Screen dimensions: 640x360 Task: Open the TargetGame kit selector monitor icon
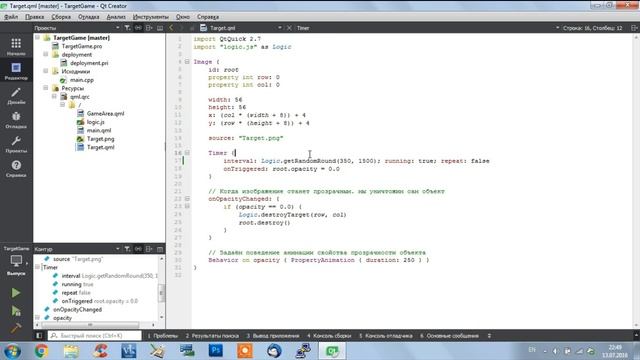[x=16, y=261]
